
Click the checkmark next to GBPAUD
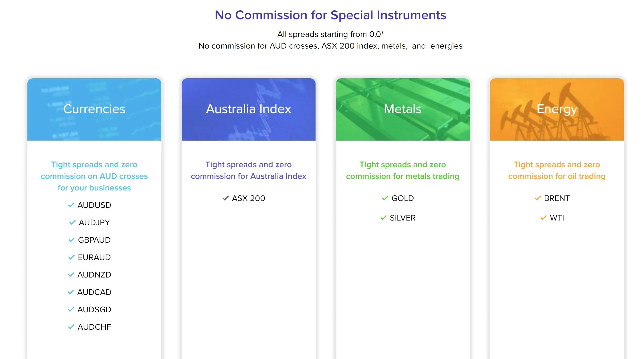point(72,240)
